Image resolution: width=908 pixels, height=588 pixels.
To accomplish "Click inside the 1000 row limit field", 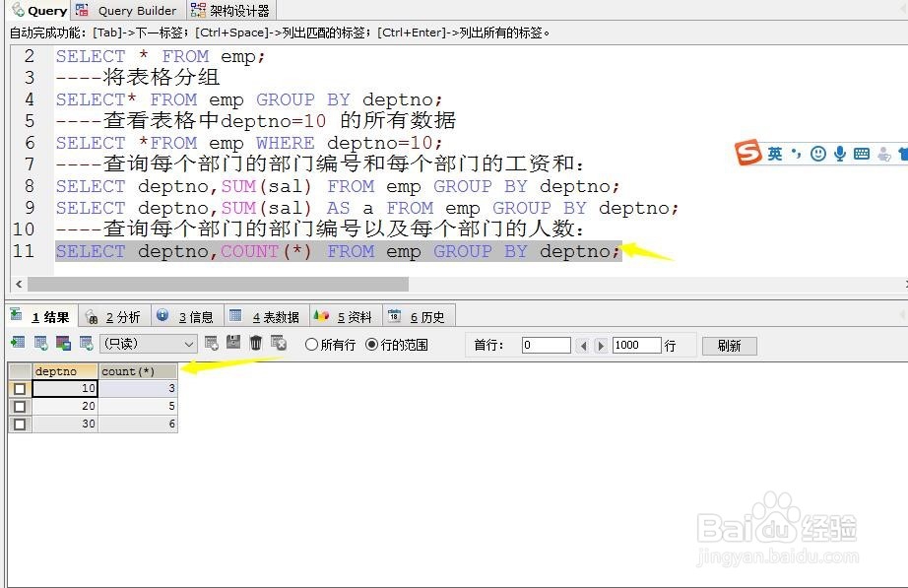I will click(636, 345).
